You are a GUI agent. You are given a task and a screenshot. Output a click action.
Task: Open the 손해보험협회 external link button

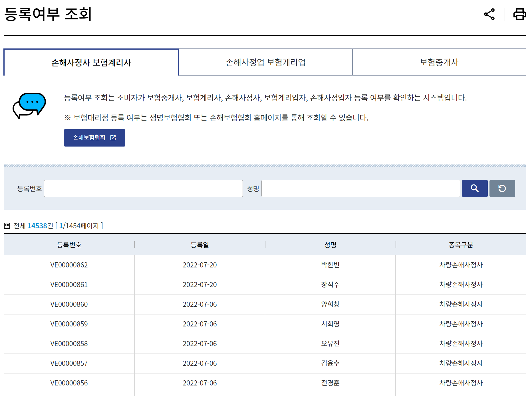[x=94, y=138]
